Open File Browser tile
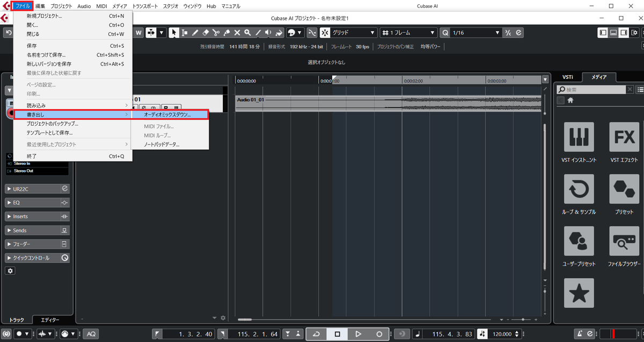 point(625,241)
